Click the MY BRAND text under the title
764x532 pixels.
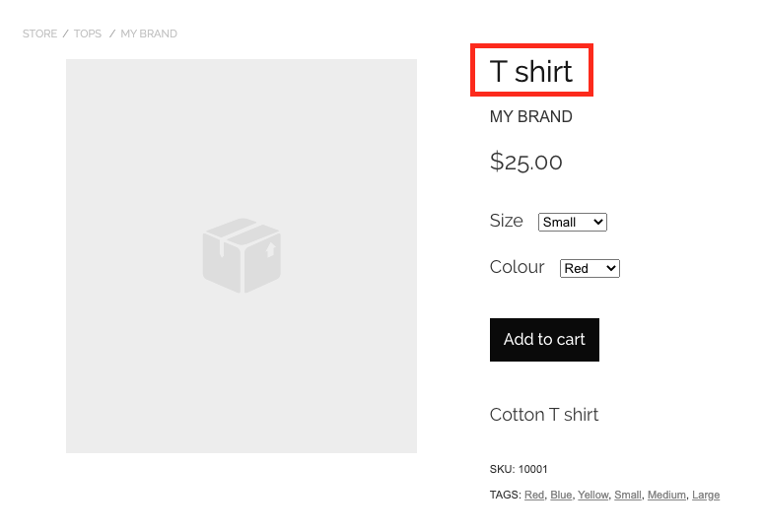click(x=531, y=117)
